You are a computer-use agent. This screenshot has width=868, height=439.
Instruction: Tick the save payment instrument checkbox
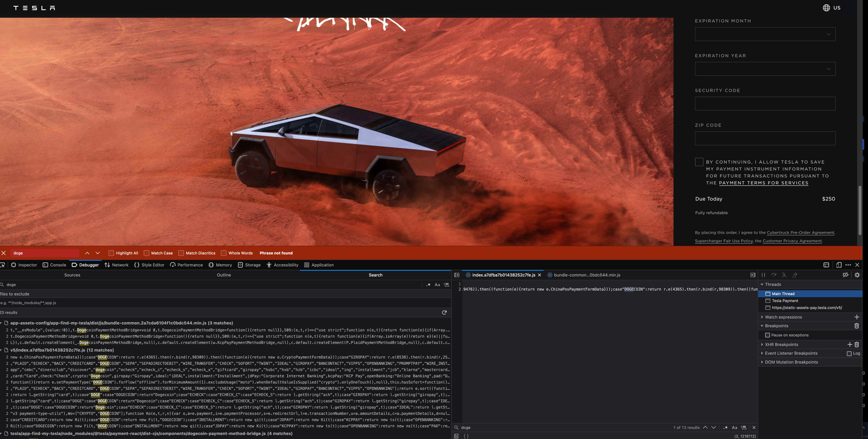coord(699,162)
